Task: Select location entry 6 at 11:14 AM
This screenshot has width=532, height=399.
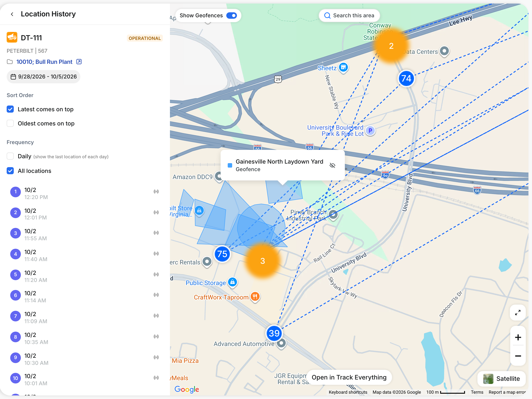Action: click(x=85, y=296)
